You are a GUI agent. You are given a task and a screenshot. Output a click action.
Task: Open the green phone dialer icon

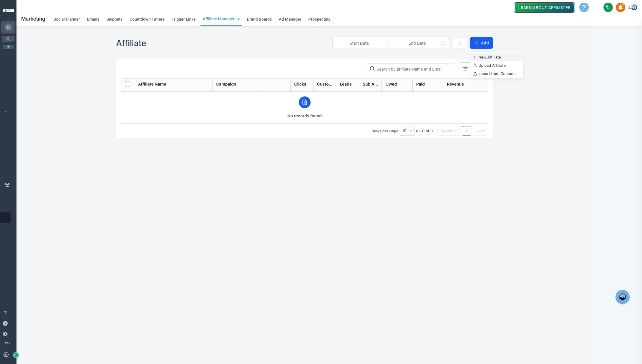pyautogui.click(x=608, y=7)
